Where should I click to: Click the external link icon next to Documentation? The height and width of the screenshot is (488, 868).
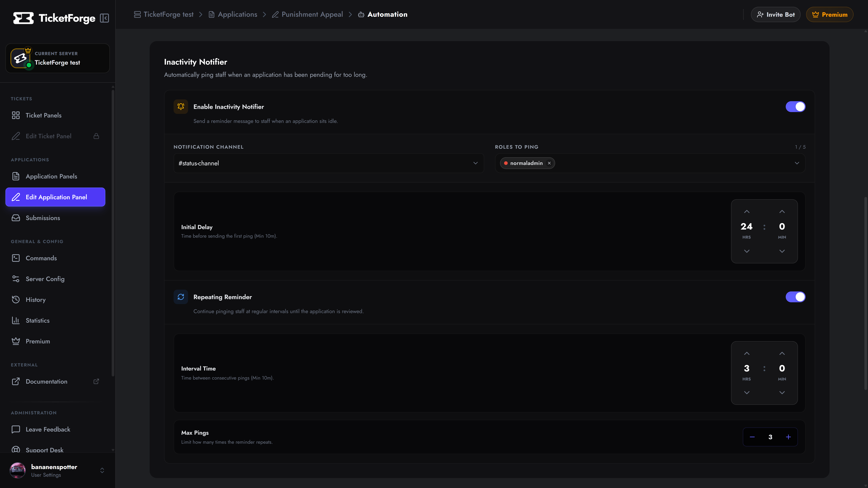click(x=96, y=381)
